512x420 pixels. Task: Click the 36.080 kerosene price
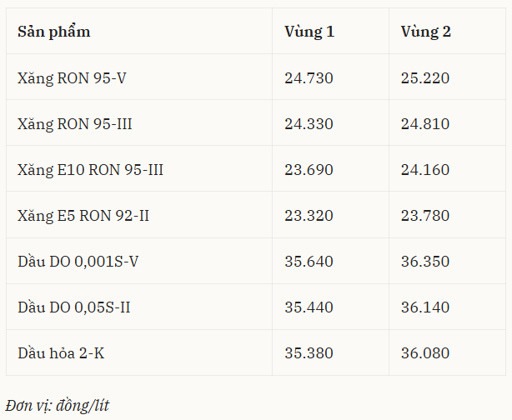425,353
